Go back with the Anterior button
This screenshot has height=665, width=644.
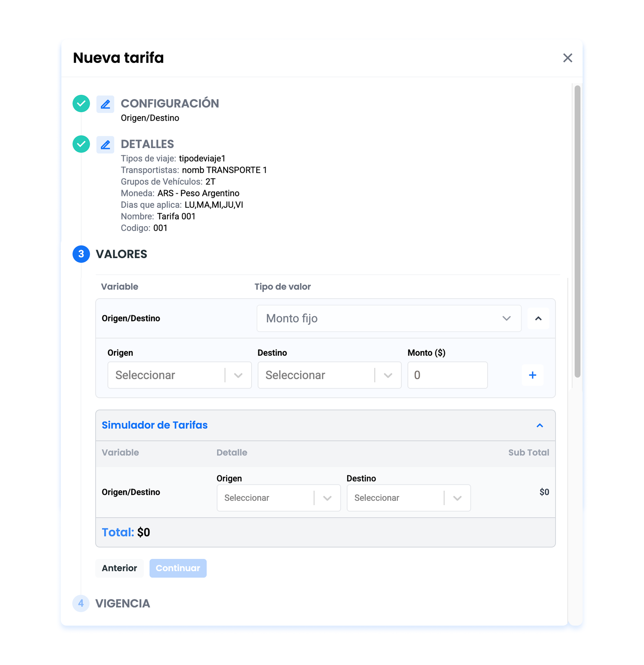click(120, 568)
